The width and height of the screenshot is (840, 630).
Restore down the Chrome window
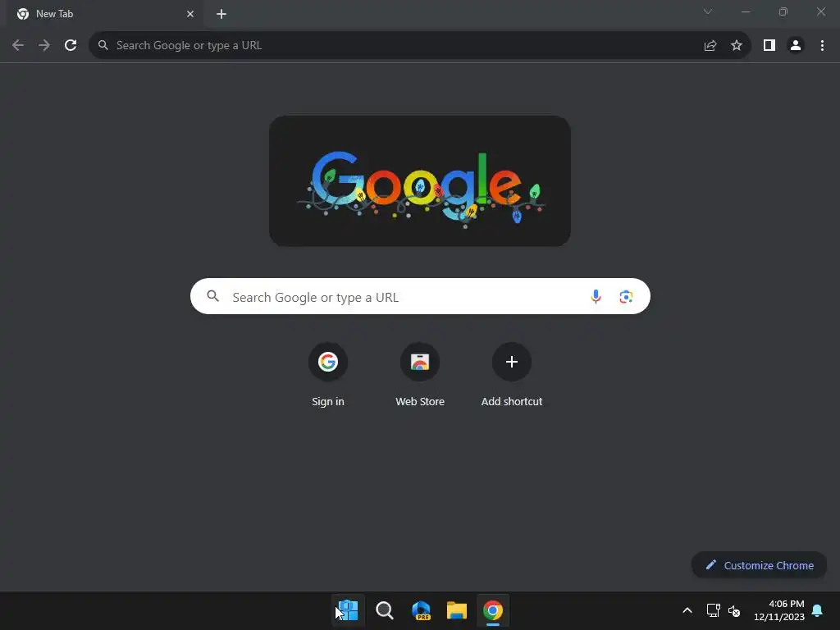tap(783, 11)
